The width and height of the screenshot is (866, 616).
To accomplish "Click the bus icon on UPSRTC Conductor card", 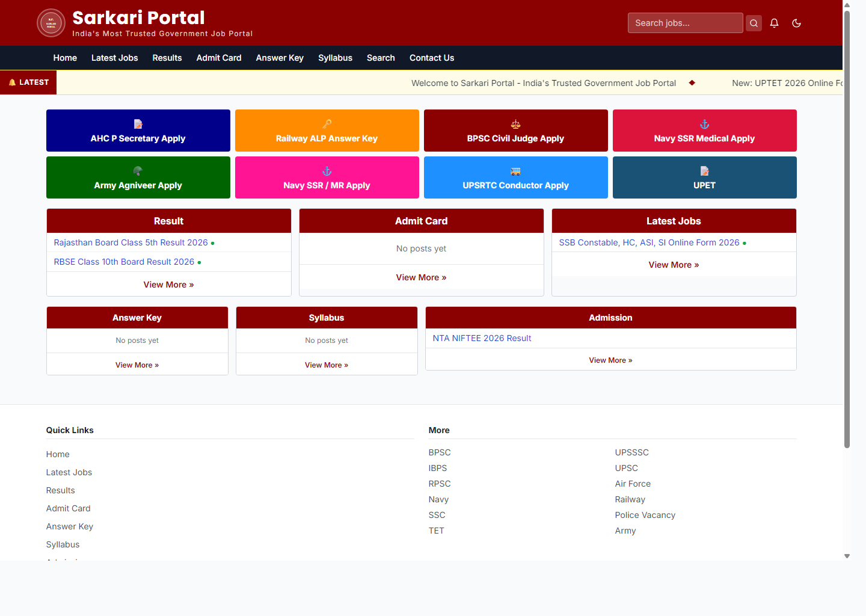I will click(x=515, y=171).
